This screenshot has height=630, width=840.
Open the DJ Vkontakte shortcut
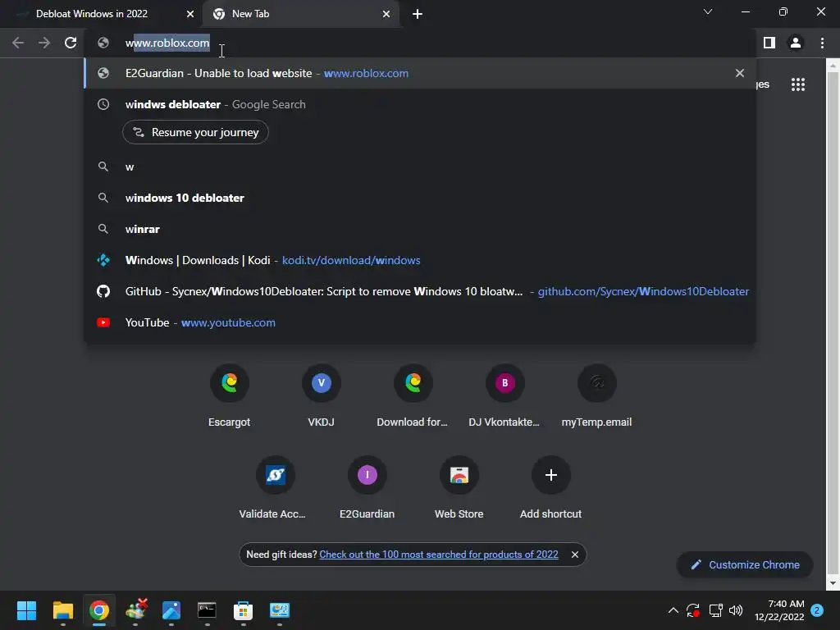504,396
